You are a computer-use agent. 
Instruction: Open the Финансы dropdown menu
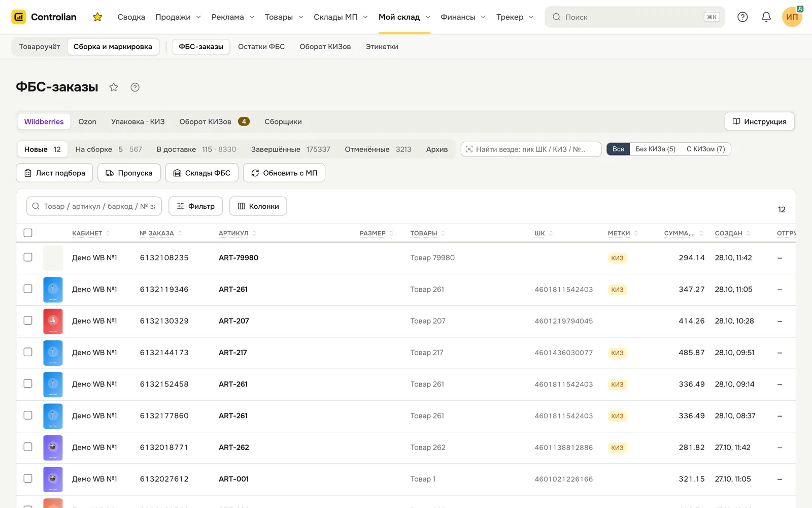pos(463,17)
